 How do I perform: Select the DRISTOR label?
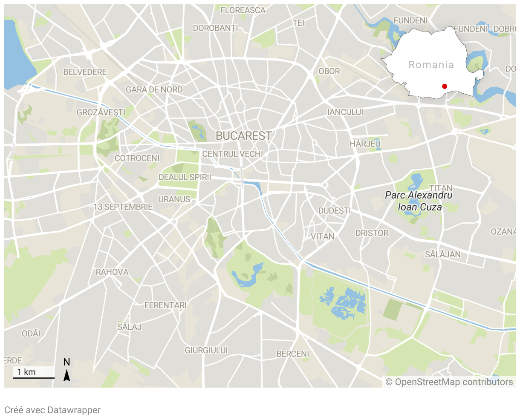pos(372,233)
